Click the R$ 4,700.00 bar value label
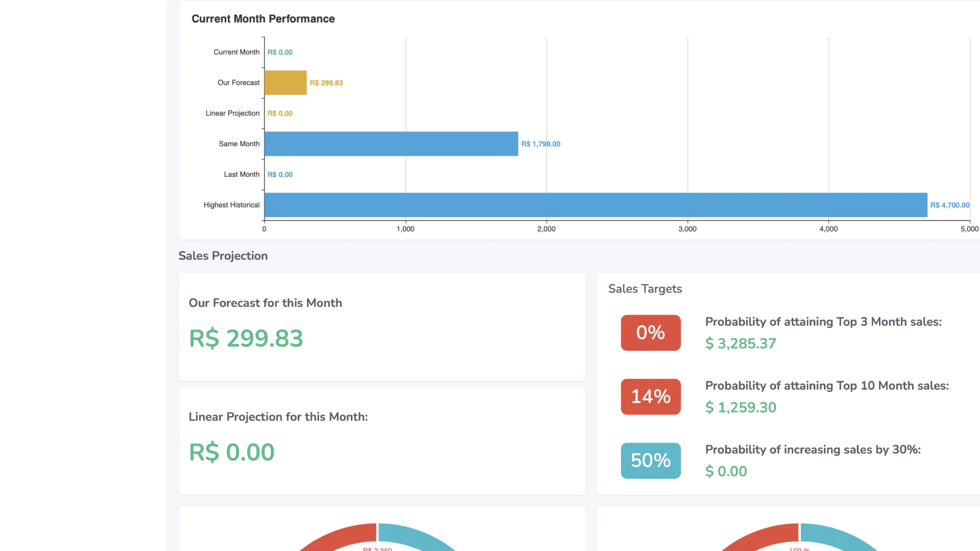This screenshot has width=980, height=551. tap(949, 205)
